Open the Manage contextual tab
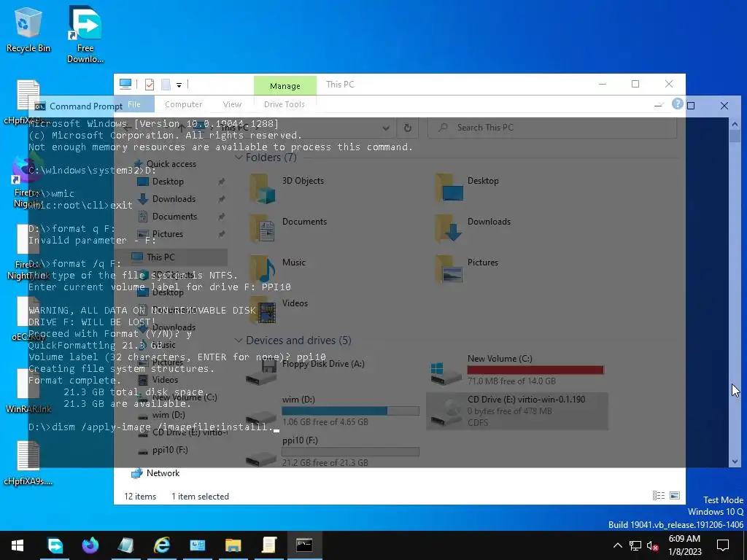 pyautogui.click(x=285, y=86)
